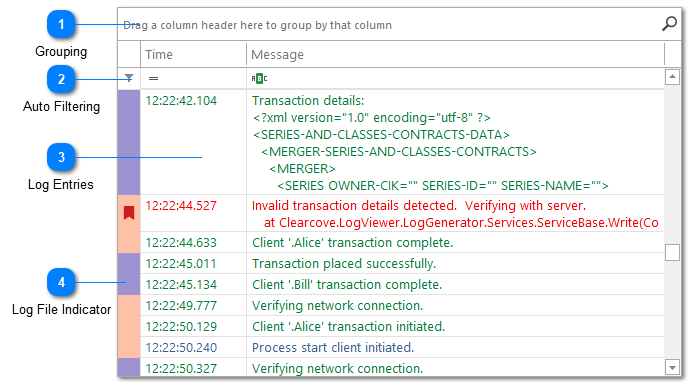Click the purple file indicator beside 12:22:50.327
Viewport: 691px width, 386px height.
point(129,367)
